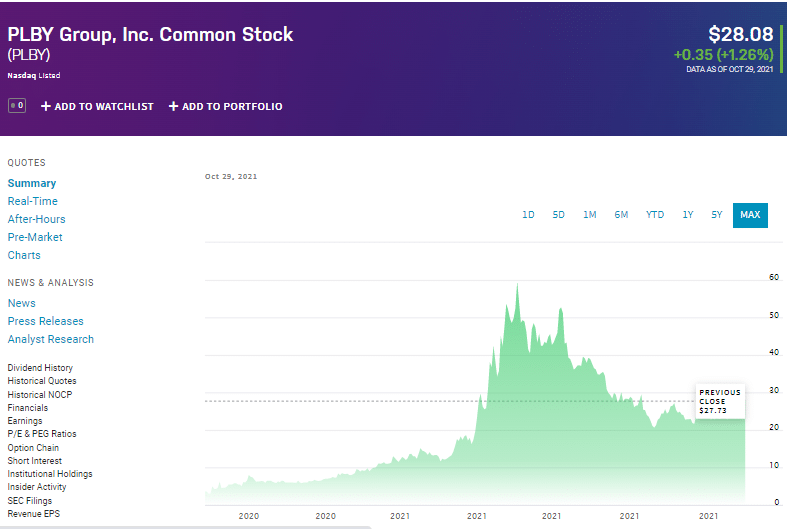Click the QUOTES section heading
This screenshot has width=787, height=529.
click(27, 163)
